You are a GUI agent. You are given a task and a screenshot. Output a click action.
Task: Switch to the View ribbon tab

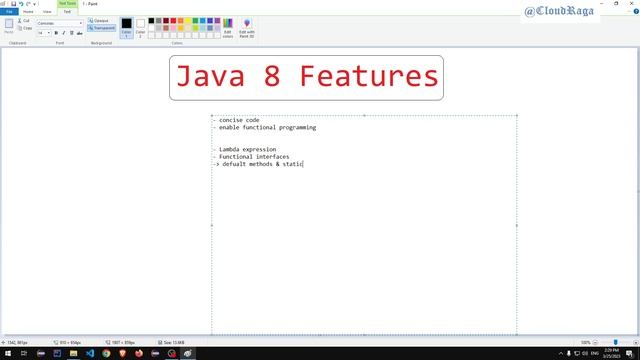pyautogui.click(x=47, y=12)
